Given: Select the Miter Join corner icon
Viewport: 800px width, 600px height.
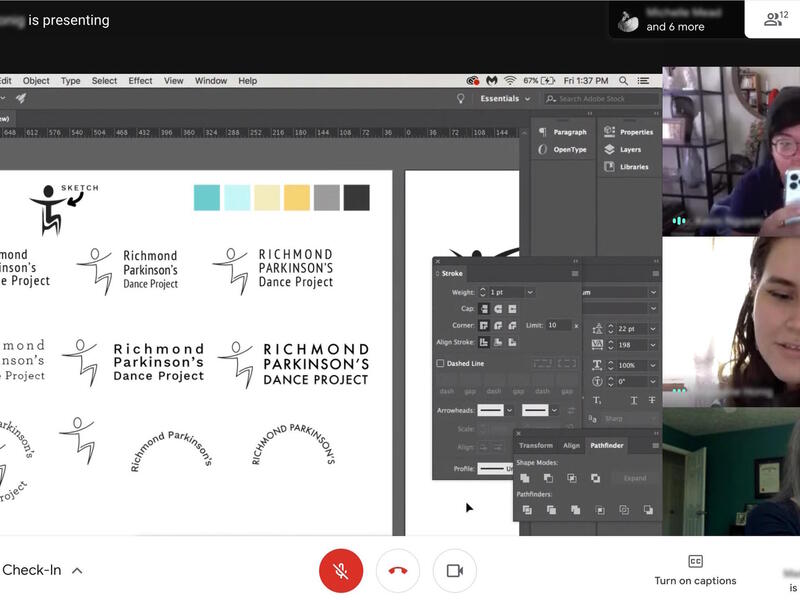Looking at the screenshot, I should (x=482, y=327).
